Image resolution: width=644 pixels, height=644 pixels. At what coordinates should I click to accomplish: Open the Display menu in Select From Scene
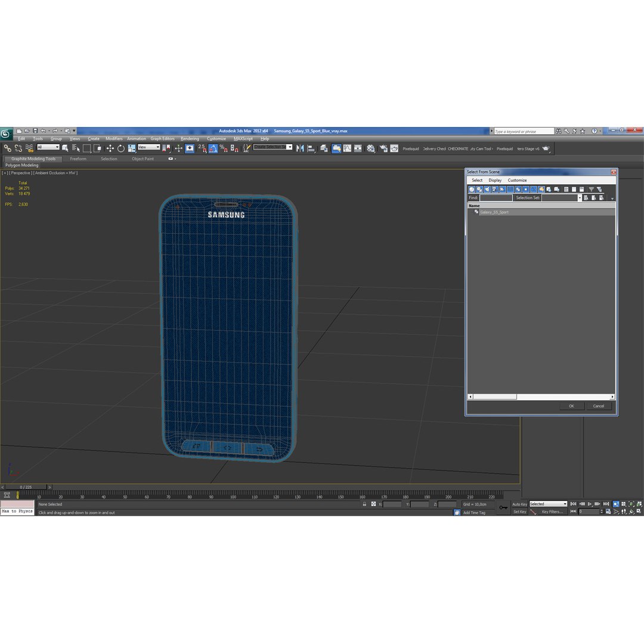pos(495,180)
